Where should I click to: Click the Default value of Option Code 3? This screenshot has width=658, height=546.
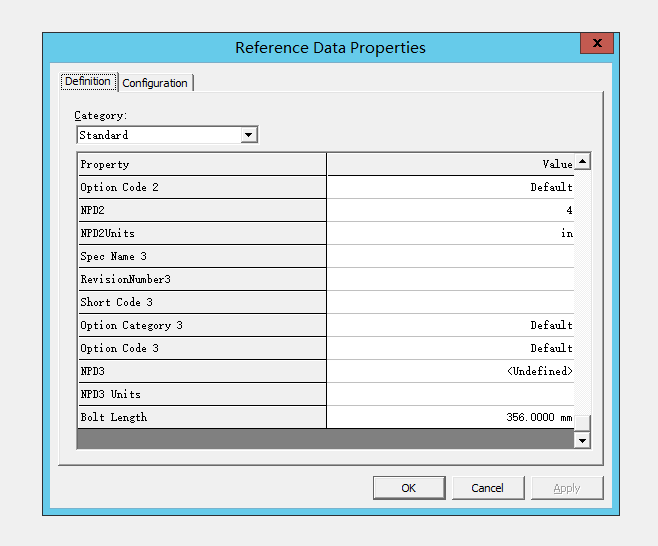click(450, 348)
